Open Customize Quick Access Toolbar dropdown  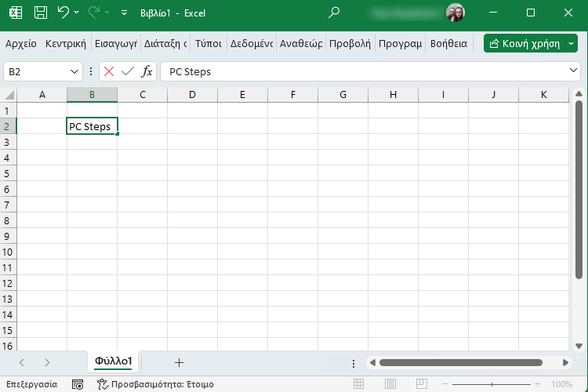pyautogui.click(x=125, y=13)
